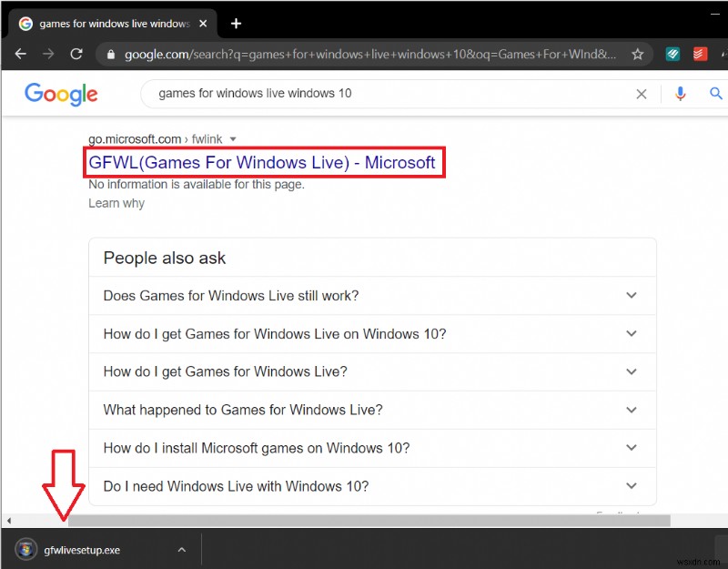Select the 'games for windows live windows' tab
This screenshot has height=569, width=728.
[x=109, y=23]
